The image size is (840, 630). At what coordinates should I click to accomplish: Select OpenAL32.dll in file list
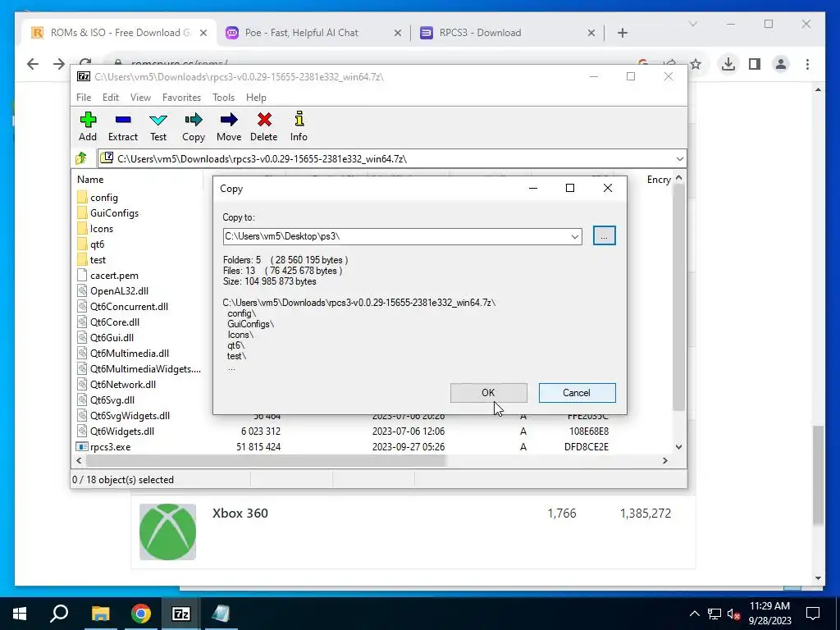pyautogui.click(x=119, y=291)
